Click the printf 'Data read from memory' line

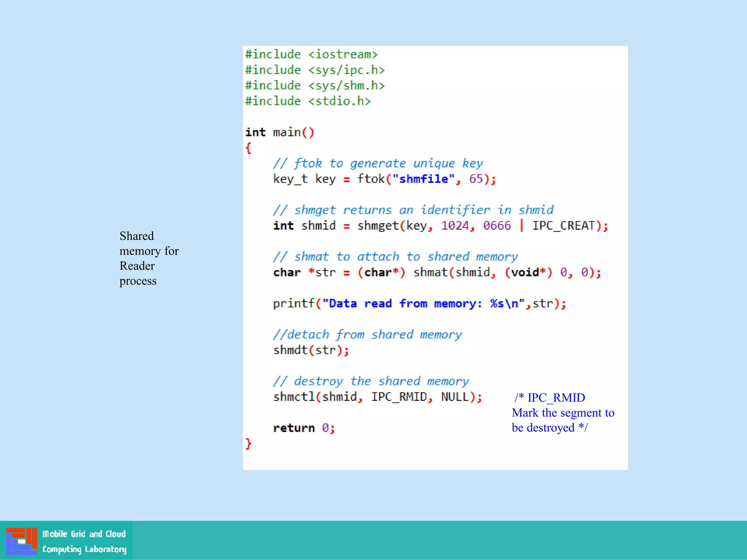coord(419,303)
